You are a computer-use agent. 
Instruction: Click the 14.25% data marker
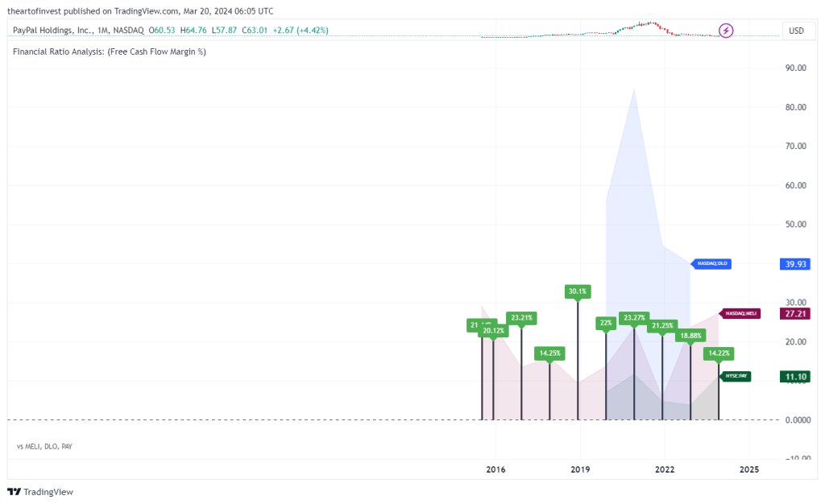[550, 353]
